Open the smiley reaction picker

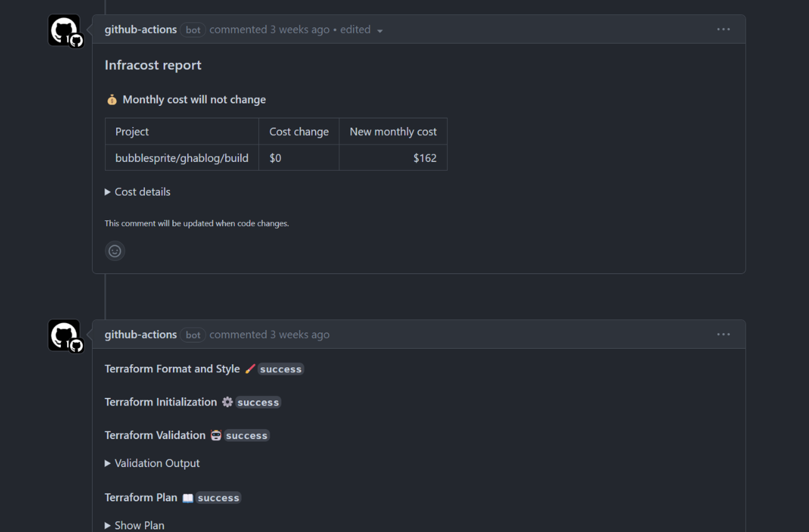(115, 251)
